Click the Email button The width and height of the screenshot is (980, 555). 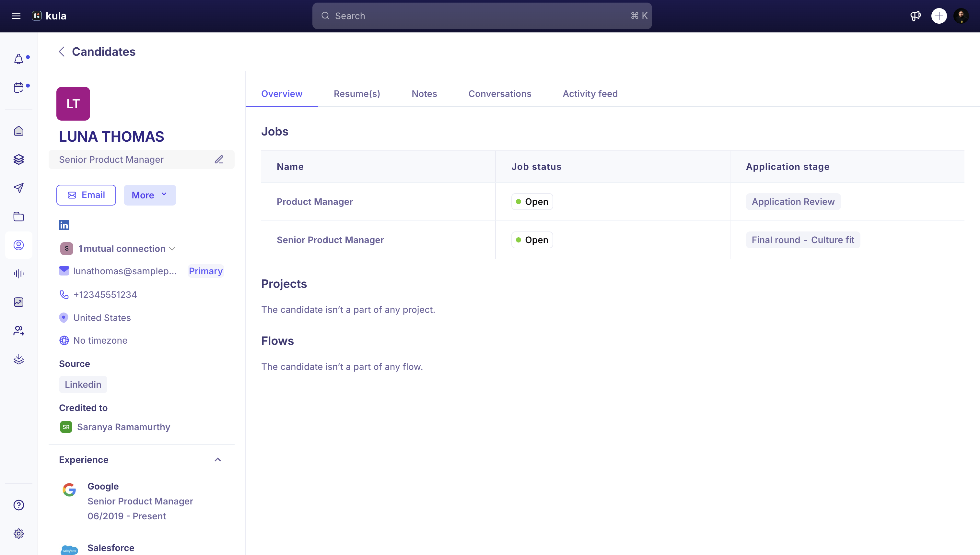click(x=86, y=195)
